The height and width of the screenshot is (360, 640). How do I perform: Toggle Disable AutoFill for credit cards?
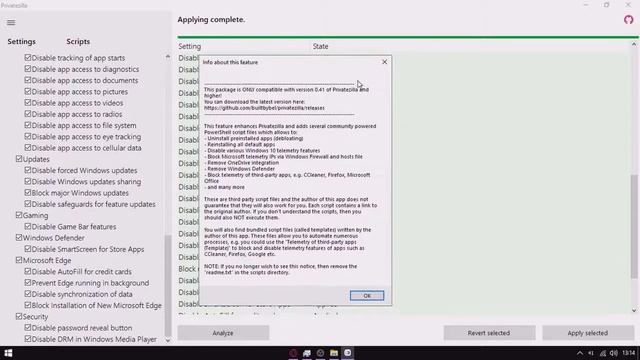coord(28,271)
